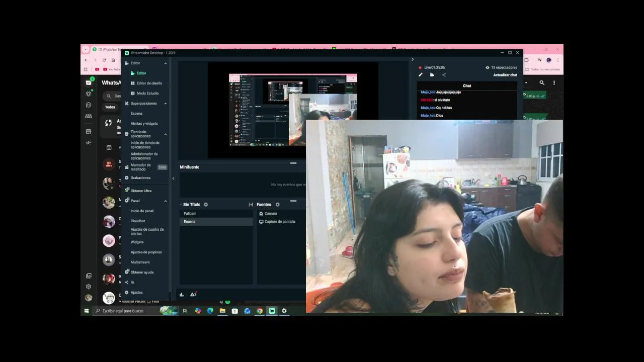Collapse the Streamlabs side navigation arrow
The width and height of the screenshot is (644, 362).
pyautogui.click(x=173, y=178)
